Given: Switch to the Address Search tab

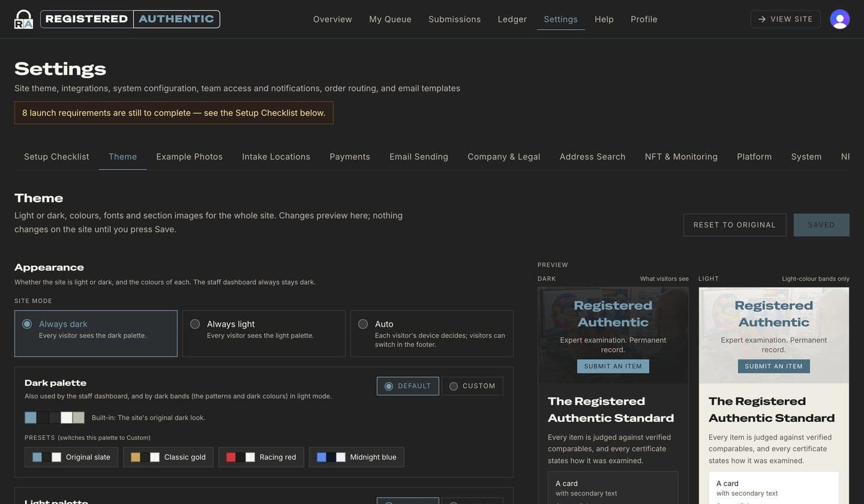Looking at the screenshot, I should 593,157.
